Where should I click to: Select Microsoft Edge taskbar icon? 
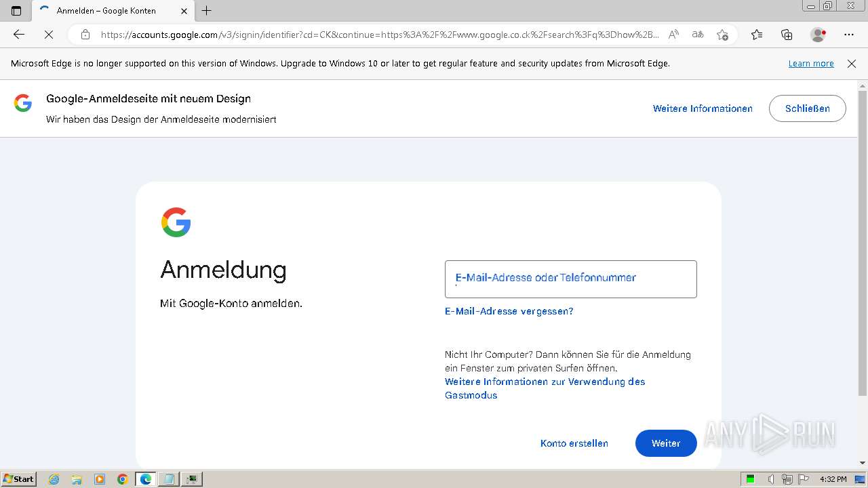pyautogui.click(x=146, y=479)
